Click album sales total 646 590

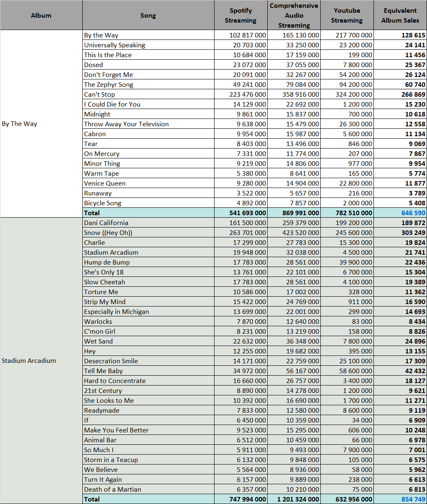pos(400,213)
